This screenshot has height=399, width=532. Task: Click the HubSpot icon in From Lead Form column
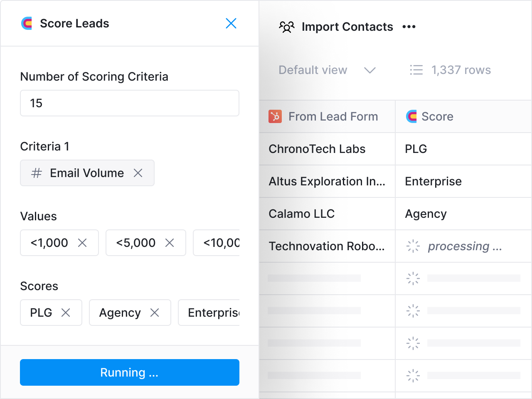(275, 116)
